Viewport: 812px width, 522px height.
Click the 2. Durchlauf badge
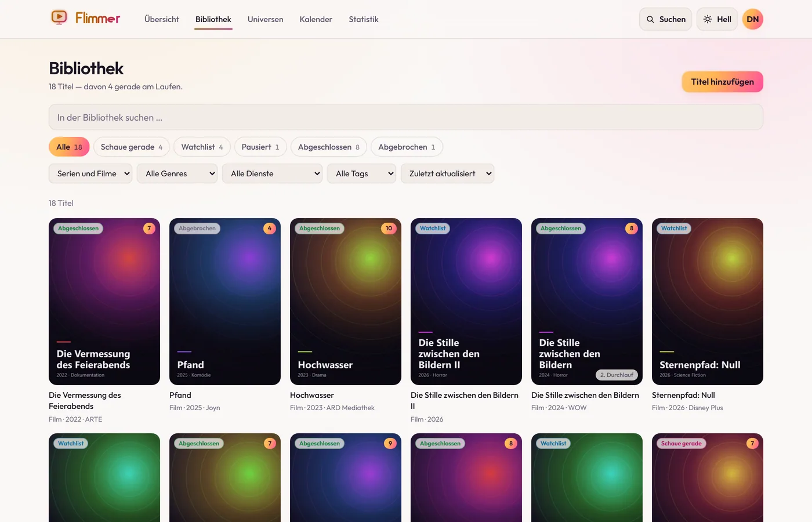click(x=617, y=375)
